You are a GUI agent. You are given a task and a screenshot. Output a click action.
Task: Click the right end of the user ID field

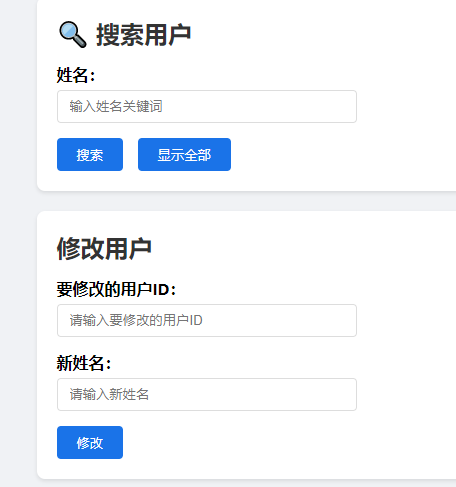point(347,320)
